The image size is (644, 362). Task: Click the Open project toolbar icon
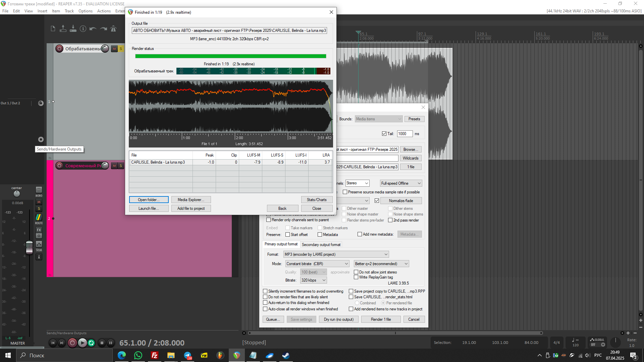pos(63,29)
